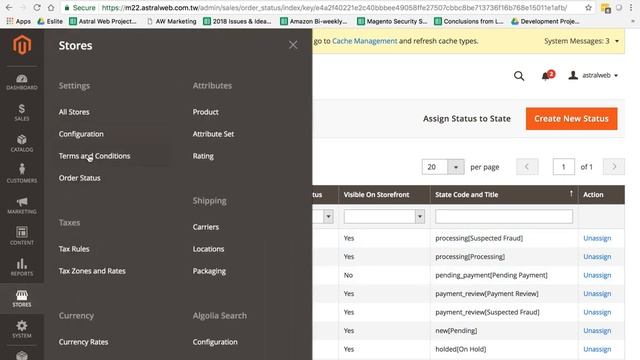Open Order Status menu item

(x=80, y=178)
